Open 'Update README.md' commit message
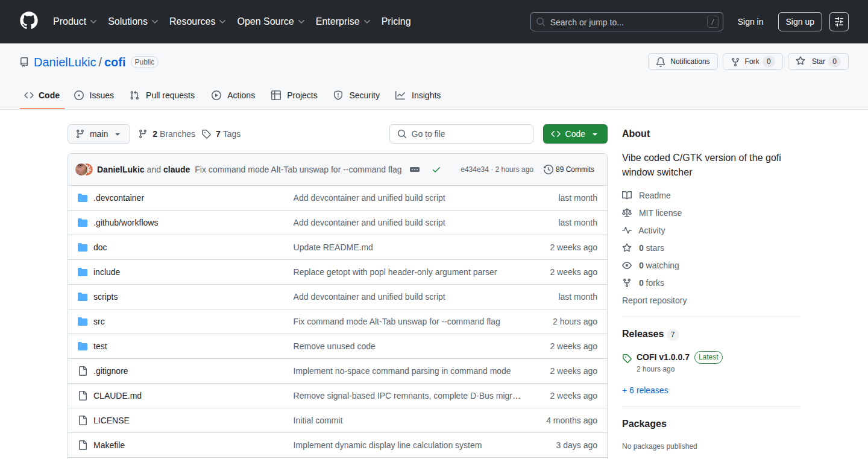868x459 pixels. click(333, 247)
